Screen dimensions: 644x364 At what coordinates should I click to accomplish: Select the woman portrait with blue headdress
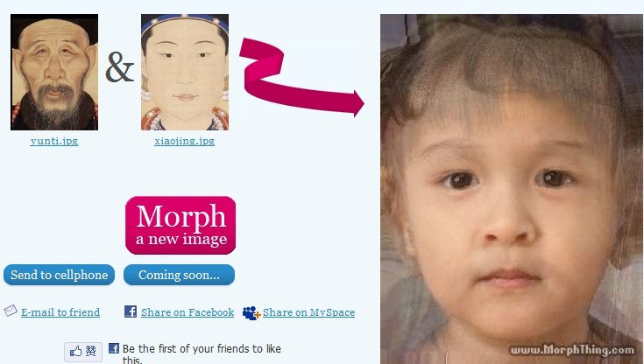[185, 73]
